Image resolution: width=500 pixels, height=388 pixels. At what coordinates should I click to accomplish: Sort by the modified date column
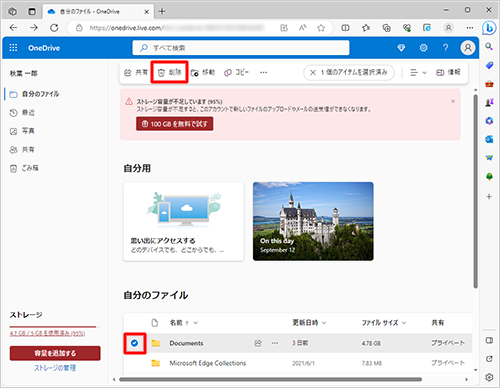pos(309,323)
